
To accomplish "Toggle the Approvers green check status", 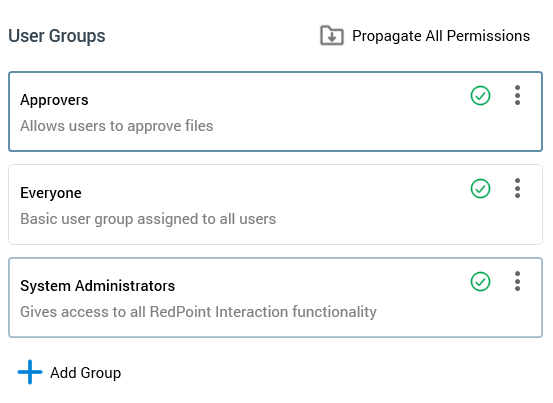I will point(480,96).
